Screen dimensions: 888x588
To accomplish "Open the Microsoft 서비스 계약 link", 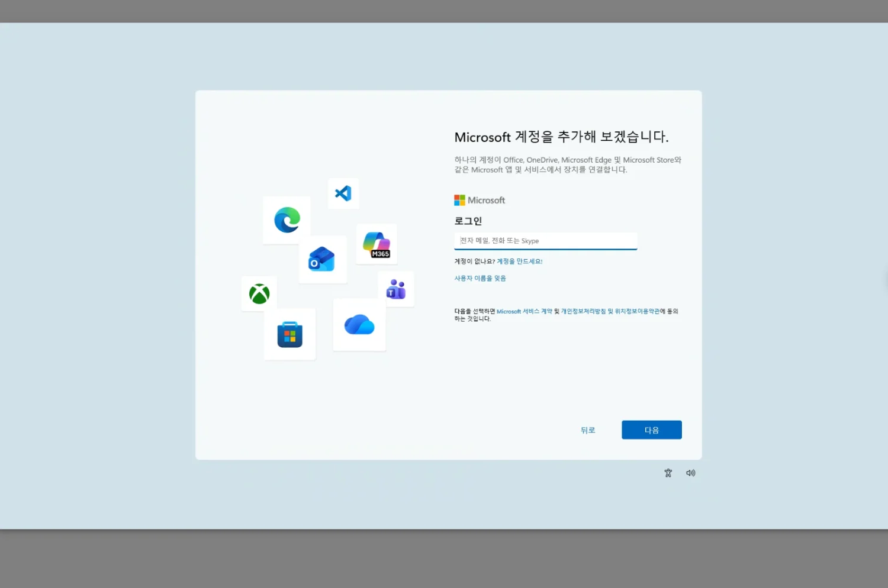I will point(524,311).
